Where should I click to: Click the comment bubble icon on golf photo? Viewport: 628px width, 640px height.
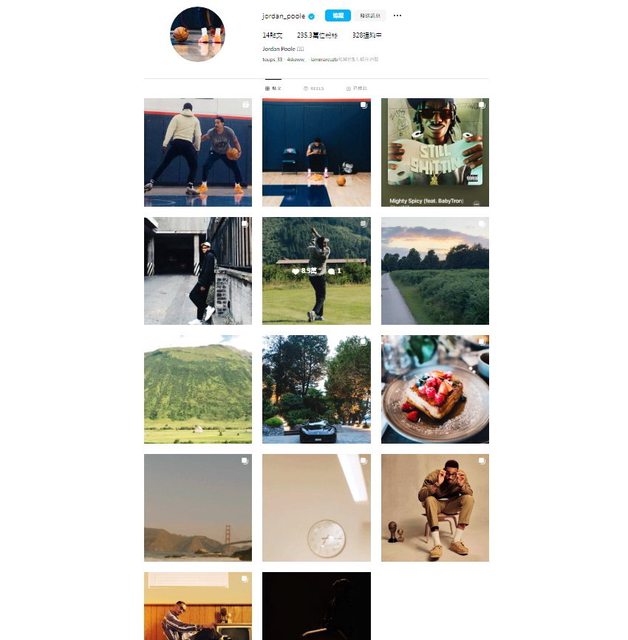pyautogui.click(x=331, y=271)
